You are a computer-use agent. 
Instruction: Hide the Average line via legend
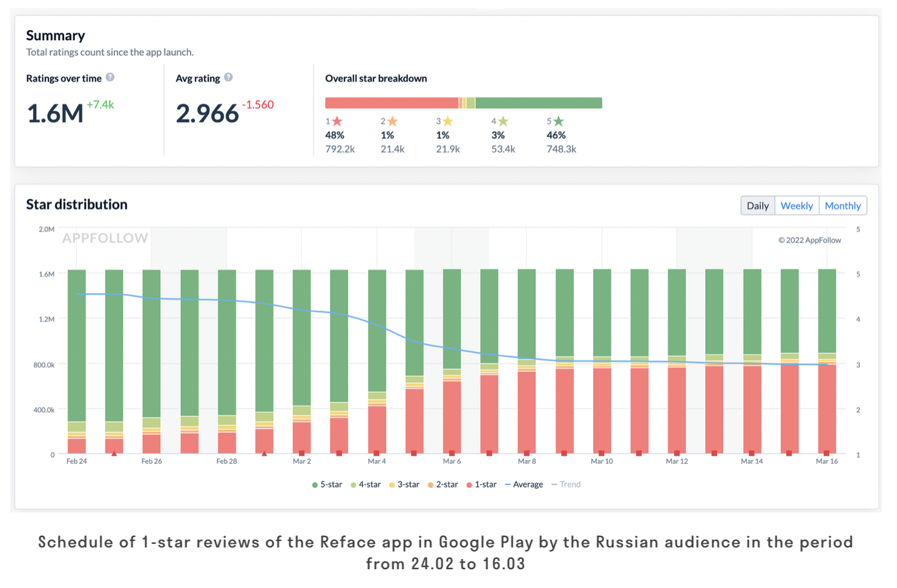click(524, 485)
